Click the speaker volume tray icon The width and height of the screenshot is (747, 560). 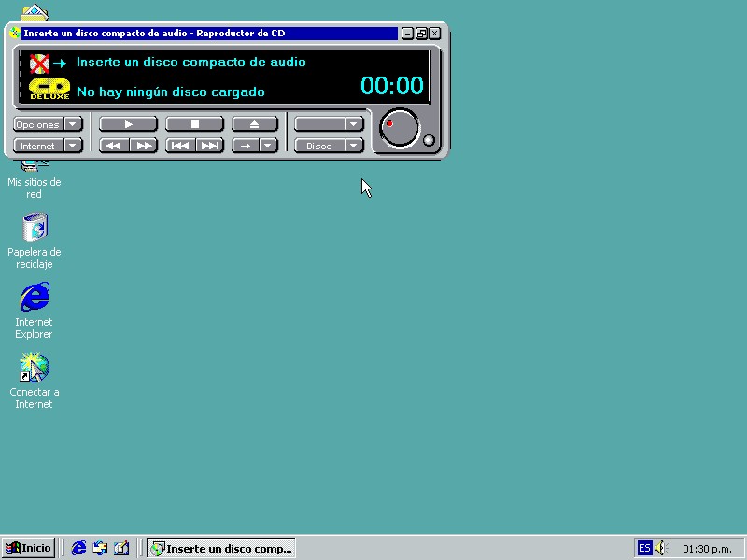pos(661,548)
